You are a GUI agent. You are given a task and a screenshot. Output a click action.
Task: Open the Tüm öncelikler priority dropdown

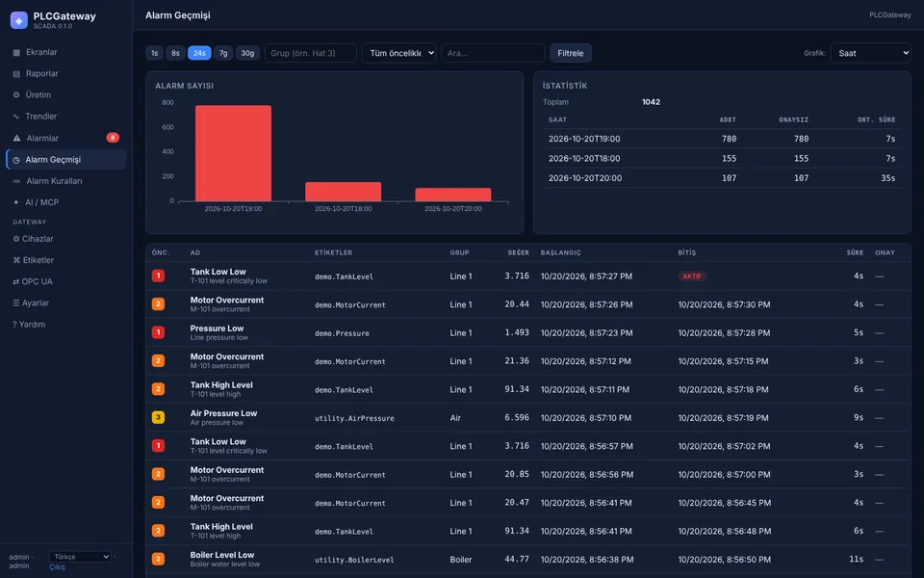[x=398, y=53]
